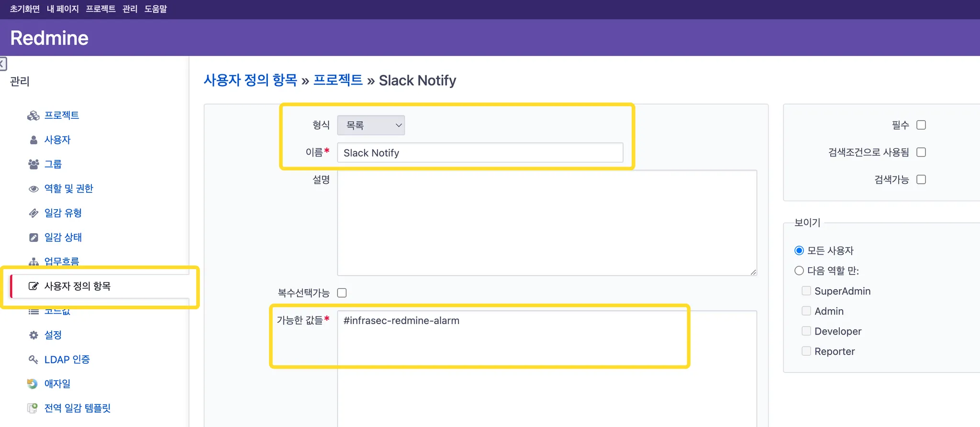
Task: Open 내 페이지 in the top menu
Action: click(x=63, y=9)
